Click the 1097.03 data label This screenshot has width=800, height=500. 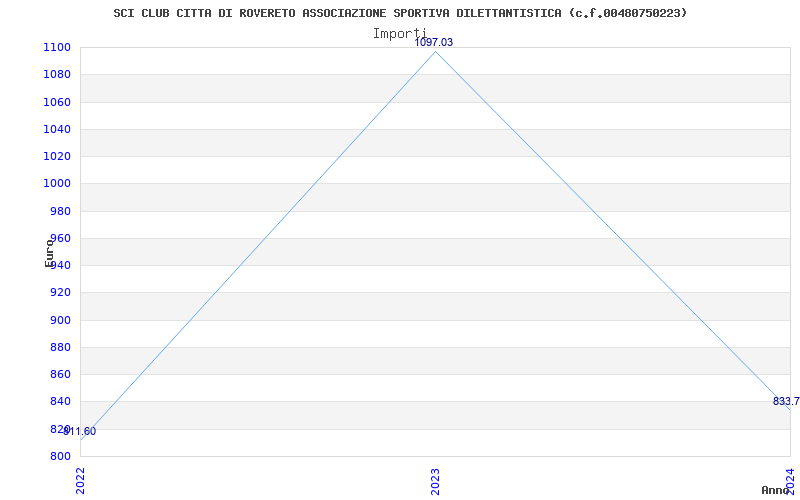(x=434, y=43)
